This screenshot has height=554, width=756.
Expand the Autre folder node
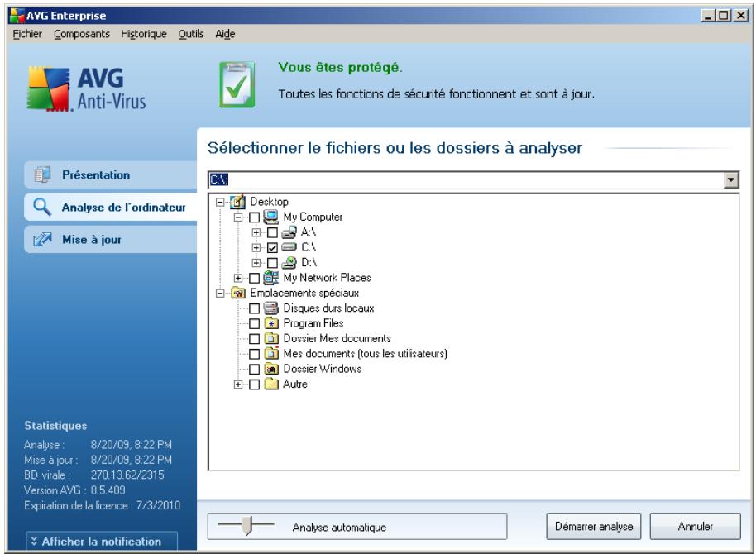click(238, 384)
